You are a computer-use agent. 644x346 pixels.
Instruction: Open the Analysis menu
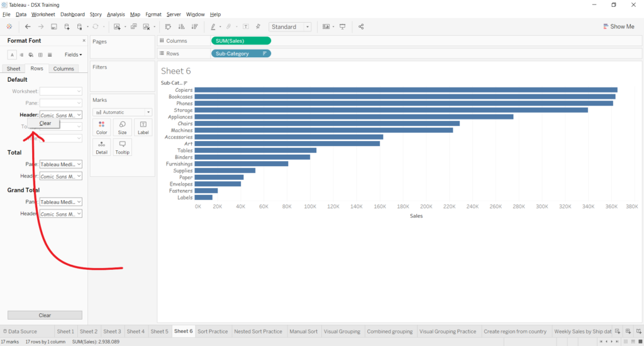(116, 14)
